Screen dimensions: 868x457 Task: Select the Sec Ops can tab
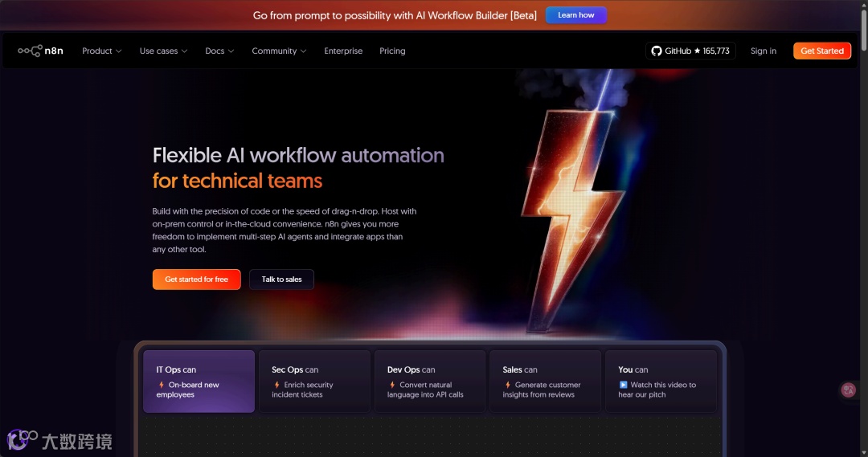click(314, 382)
